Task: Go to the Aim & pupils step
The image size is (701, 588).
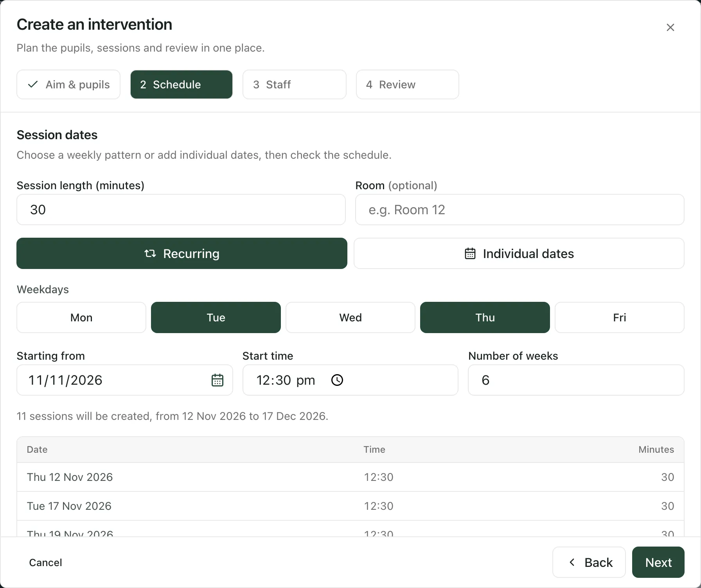Action: point(68,84)
